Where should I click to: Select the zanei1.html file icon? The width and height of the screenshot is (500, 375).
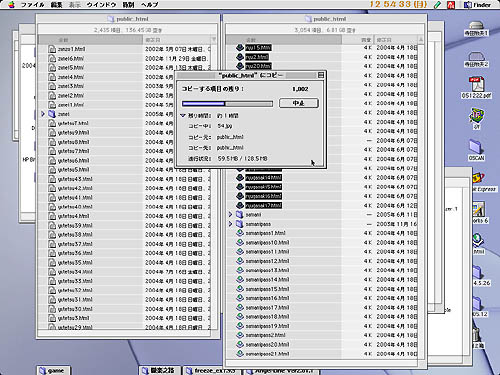coord(52,105)
